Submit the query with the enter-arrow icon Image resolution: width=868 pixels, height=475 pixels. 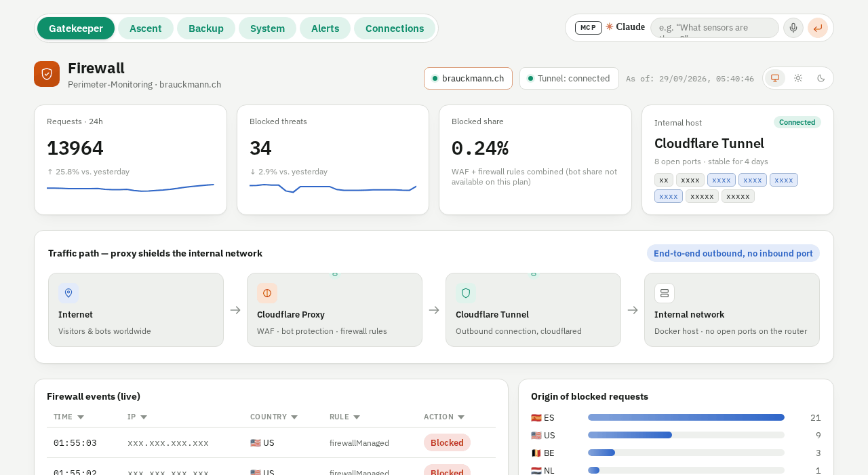(x=818, y=28)
